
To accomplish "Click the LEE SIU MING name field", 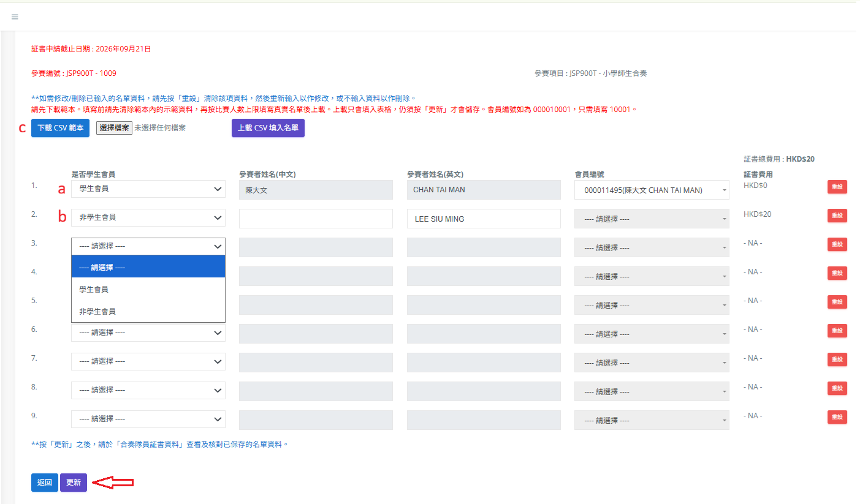I will pos(484,219).
